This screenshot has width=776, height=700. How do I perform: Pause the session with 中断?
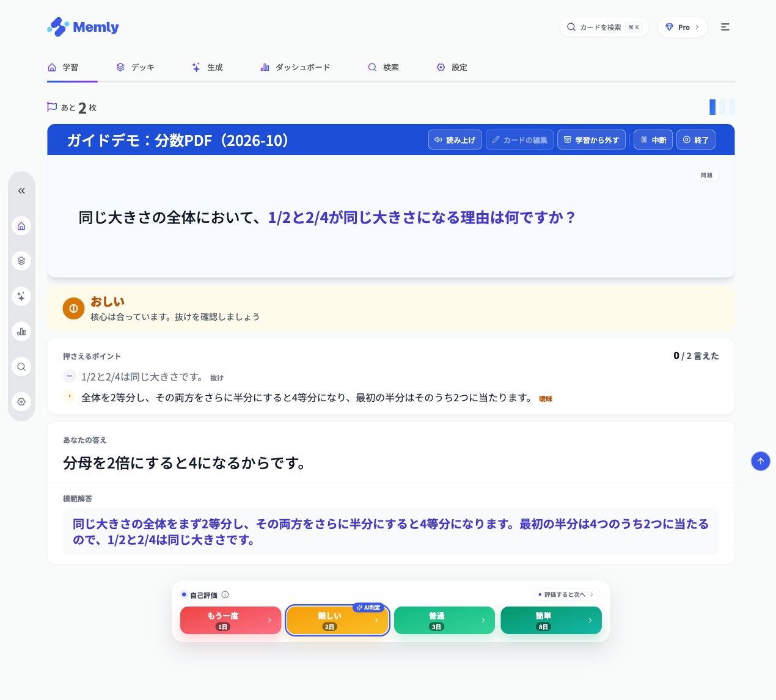653,140
